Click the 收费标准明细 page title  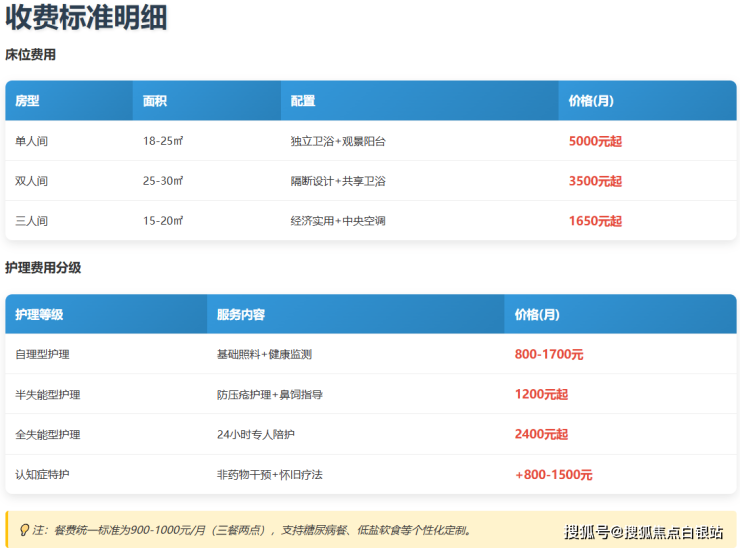[86, 17]
